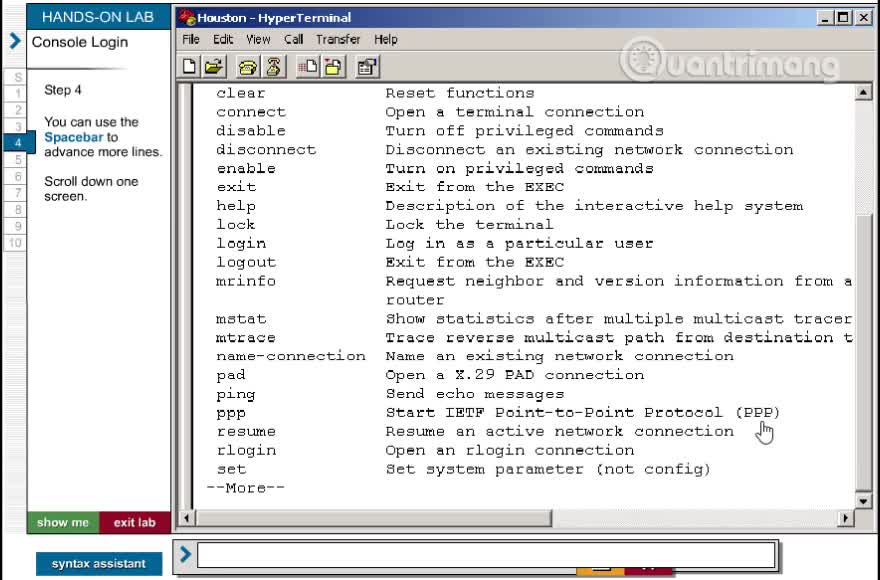Click horizontal scroll left arrow
Image resolution: width=880 pixels, height=580 pixels.
pos(186,518)
